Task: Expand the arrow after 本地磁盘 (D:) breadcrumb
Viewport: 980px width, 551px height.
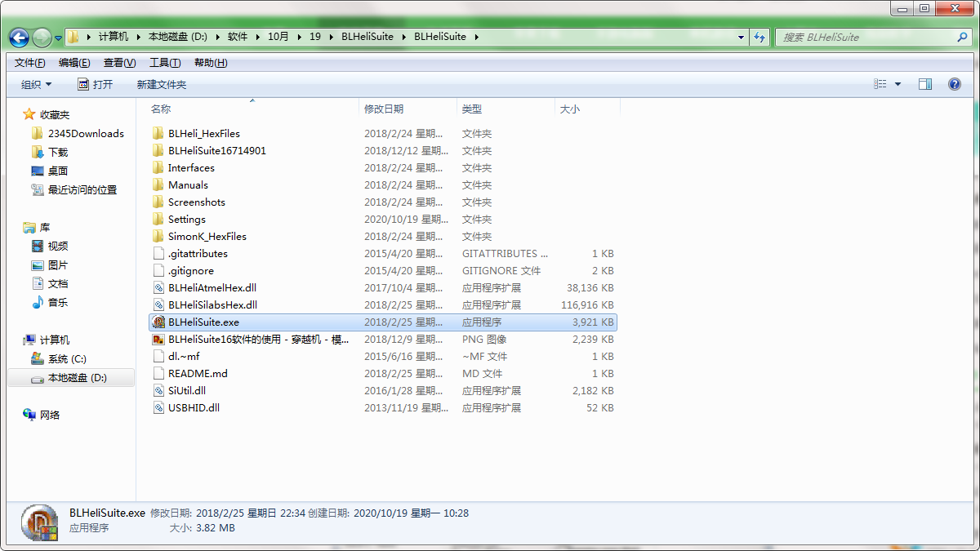Action: (x=217, y=37)
